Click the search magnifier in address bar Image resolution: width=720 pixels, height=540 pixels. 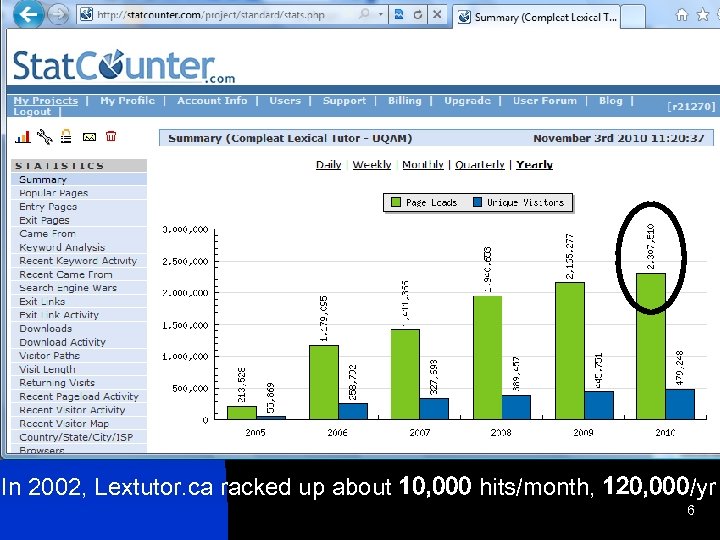pos(364,14)
